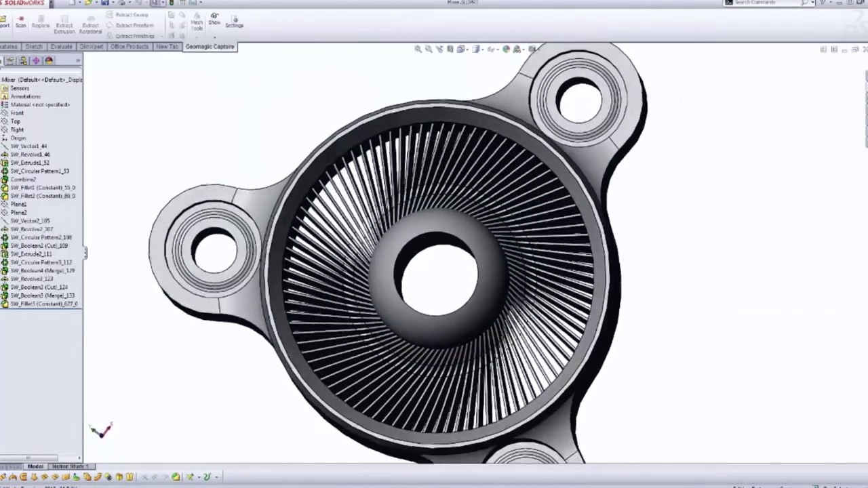The width and height of the screenshot is (868, 488).
Task: Click Extract Sweep in the ribbon
Action: pos(127,15)
